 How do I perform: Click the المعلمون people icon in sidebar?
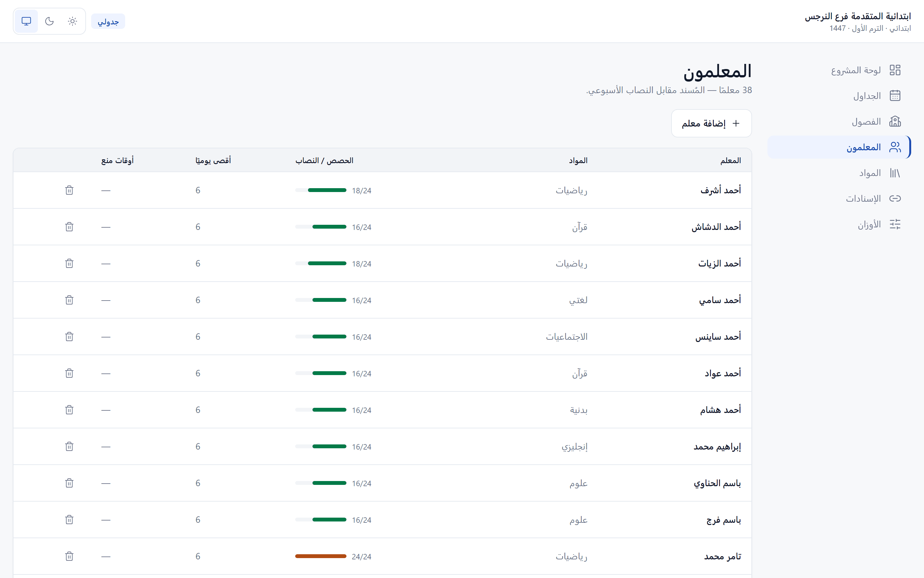click(895, 147)
